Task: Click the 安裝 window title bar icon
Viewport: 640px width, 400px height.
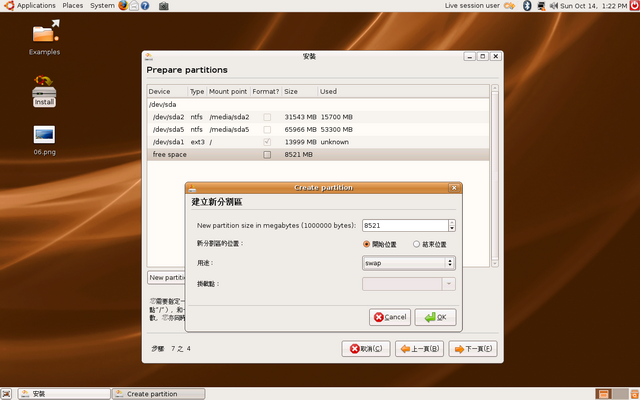Action: click(x=149, y=56)
